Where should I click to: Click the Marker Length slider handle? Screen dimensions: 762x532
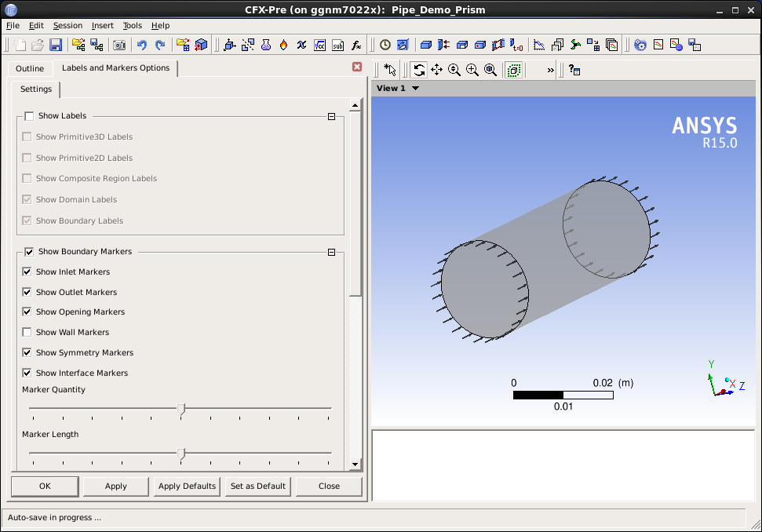(x=180, y=454)
